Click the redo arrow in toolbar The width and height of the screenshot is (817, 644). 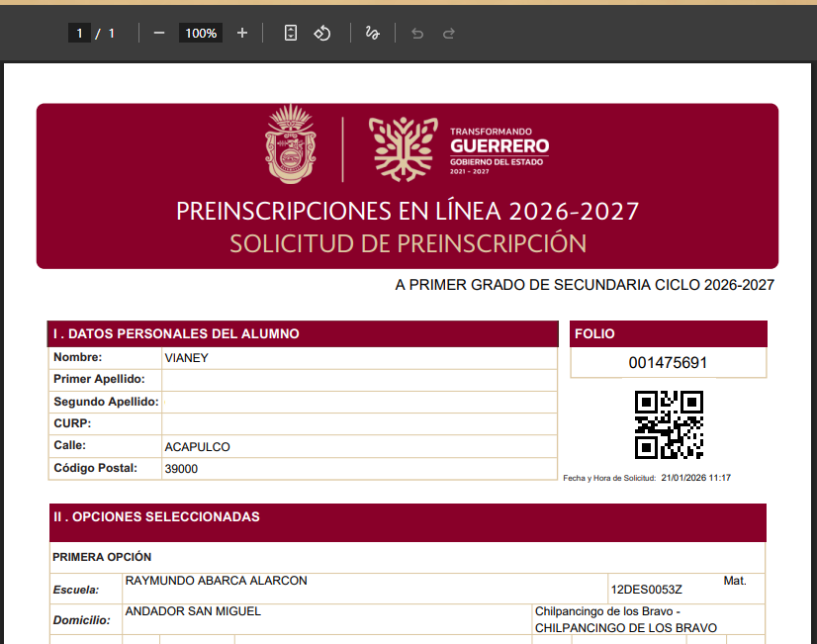click(x=449, y=33)
